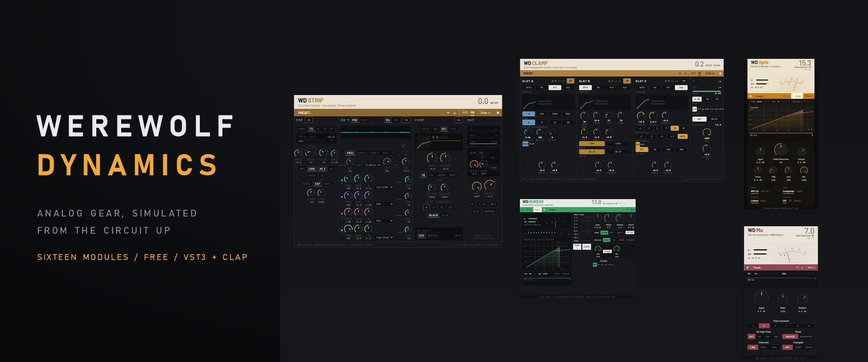
Task: Click WD Strip EQ curve display
Action: (x=376, y=132)
